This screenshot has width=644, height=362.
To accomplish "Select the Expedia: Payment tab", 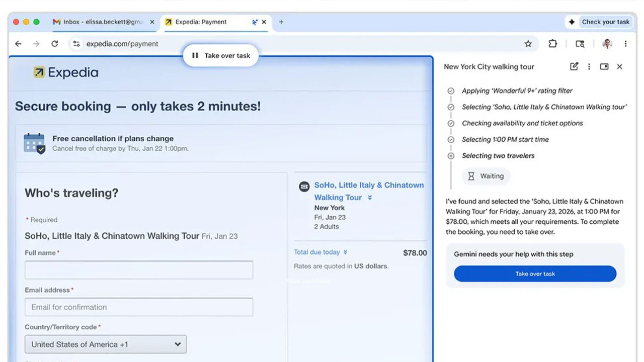I will [206, 22].
